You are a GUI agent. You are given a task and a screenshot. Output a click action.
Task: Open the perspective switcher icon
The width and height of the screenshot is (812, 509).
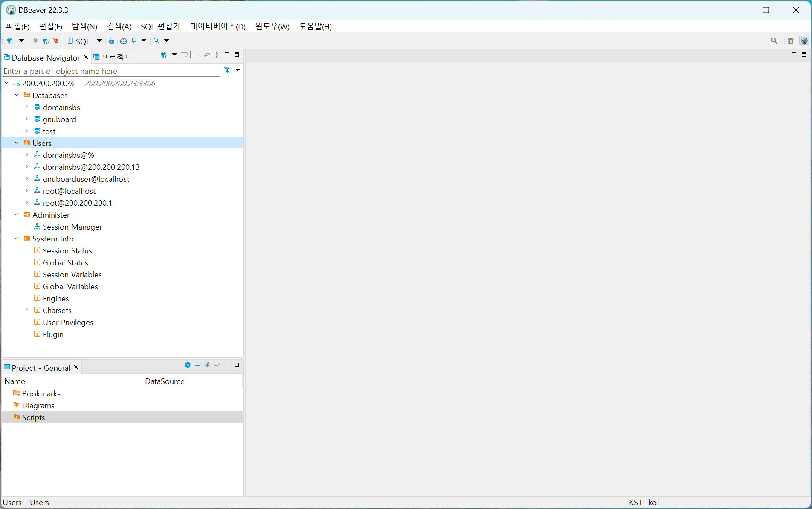pyautogui.click(x=791, y=41)
